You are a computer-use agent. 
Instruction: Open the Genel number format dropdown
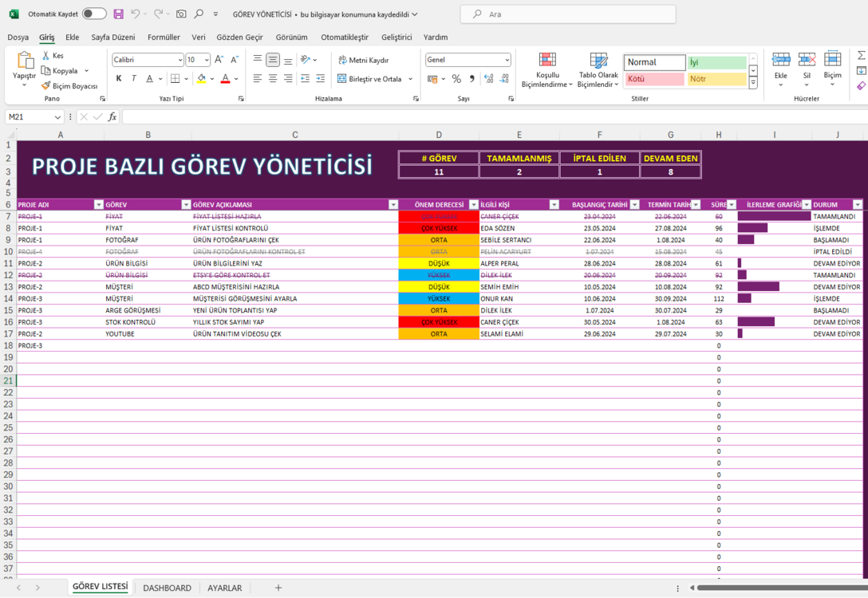pyautogui.click(x=507, y=60)
